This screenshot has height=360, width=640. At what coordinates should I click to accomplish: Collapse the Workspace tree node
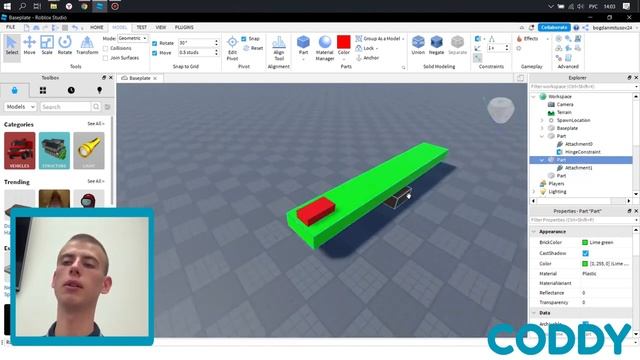coord(534,97)
